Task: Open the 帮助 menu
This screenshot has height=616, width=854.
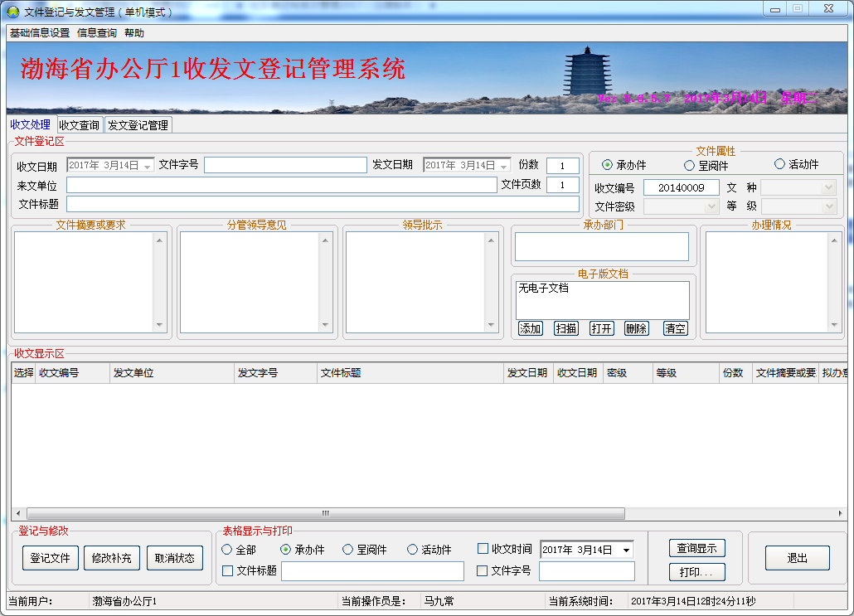Action: point(134,33)
